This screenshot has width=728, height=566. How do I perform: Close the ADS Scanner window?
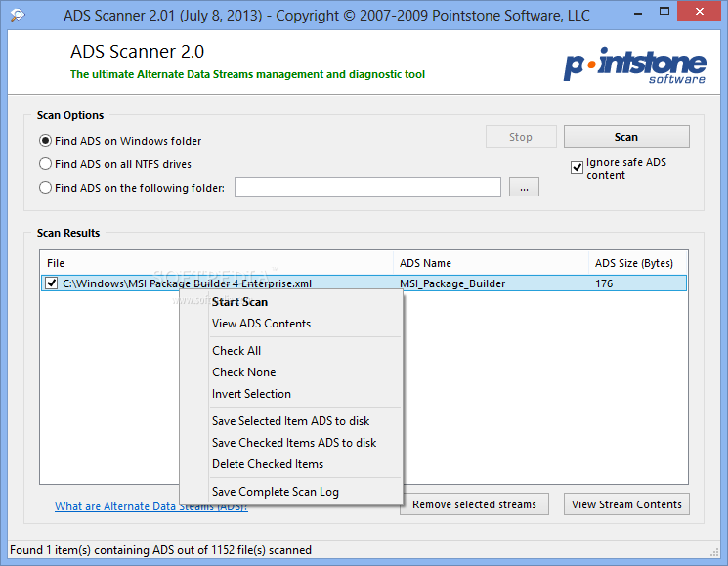(699, 11)
